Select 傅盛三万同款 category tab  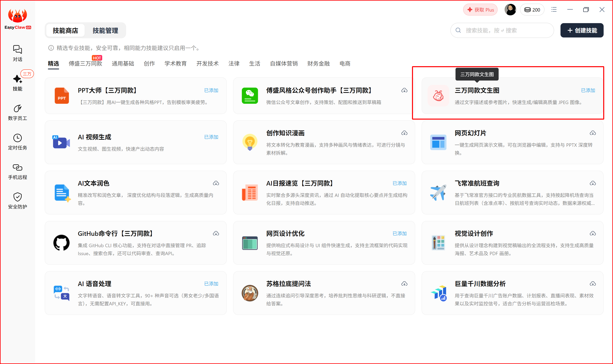pos(85,64)
